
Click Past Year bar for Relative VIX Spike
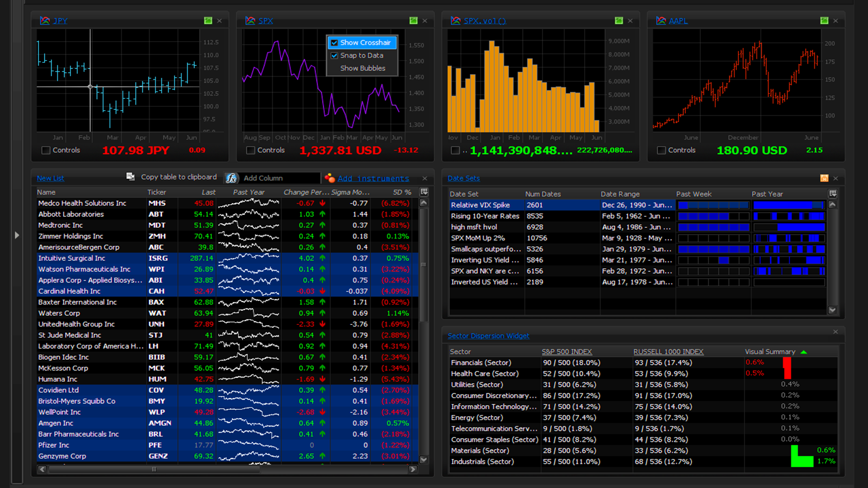[x=789, y=205]
